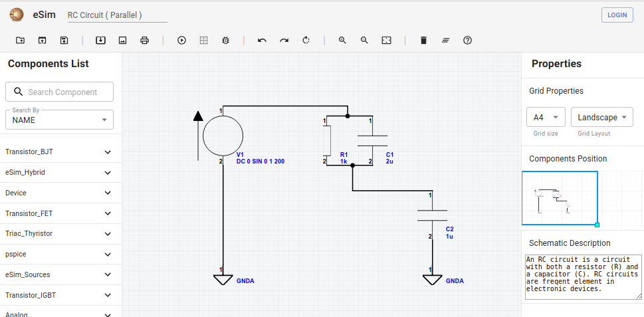Select the V1 voltage source symbol
644x317 pixels.
(223, 136)
